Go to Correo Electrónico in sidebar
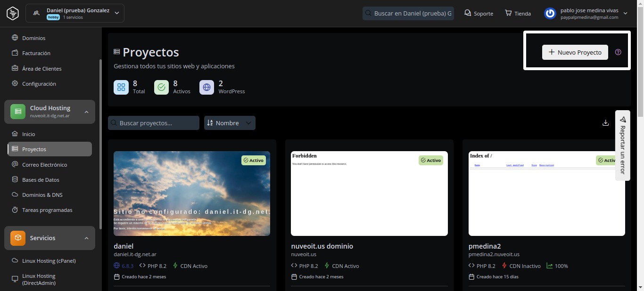The height and width of the screenshot is (291, 644). pyautogui.click(x=44, y=165)
